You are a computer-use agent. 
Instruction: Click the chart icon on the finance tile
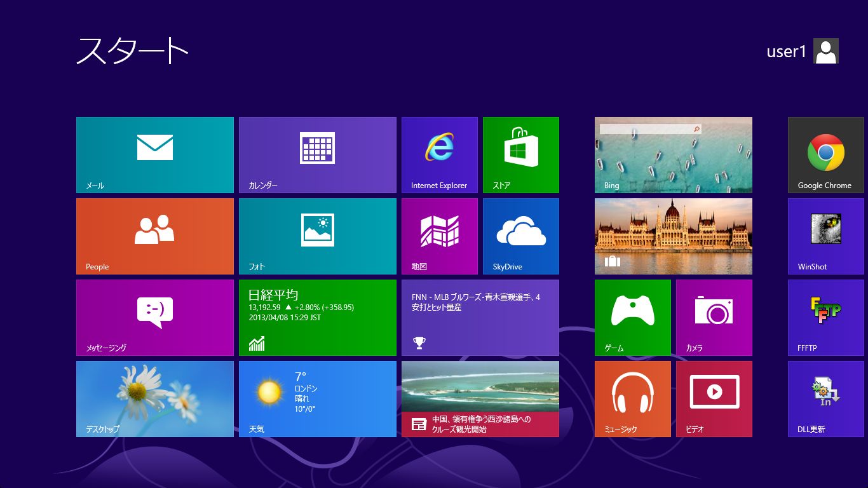point(257,344)
